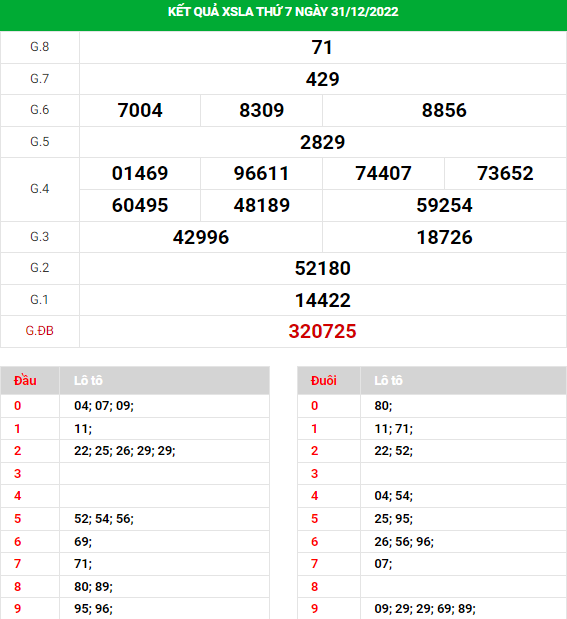
Task: Click G.4 result 73652
Action: (505, 173)
